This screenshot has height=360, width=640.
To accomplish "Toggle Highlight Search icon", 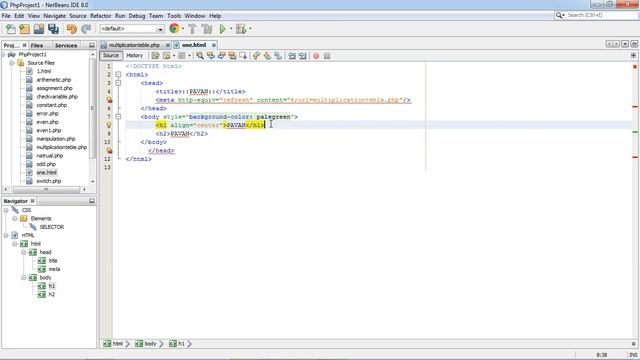I will pyautogui.click(x=232, y=56).
